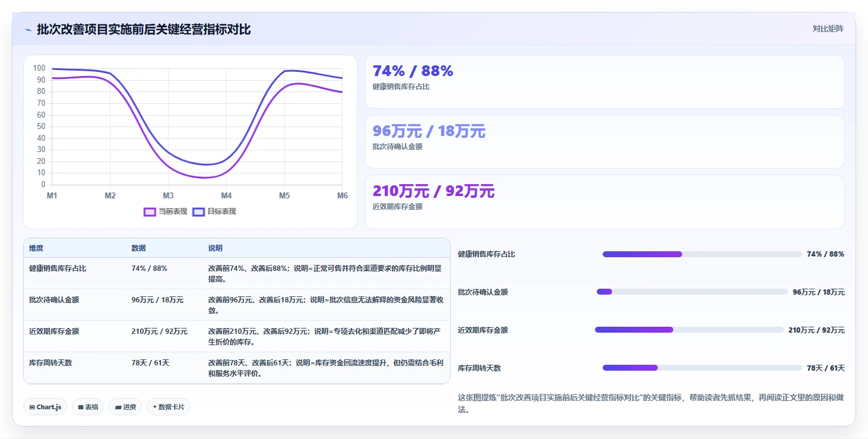This screenshot has height=439, width=868.
Task: Click the M6 axis label on chart
Action: (343, 196)
